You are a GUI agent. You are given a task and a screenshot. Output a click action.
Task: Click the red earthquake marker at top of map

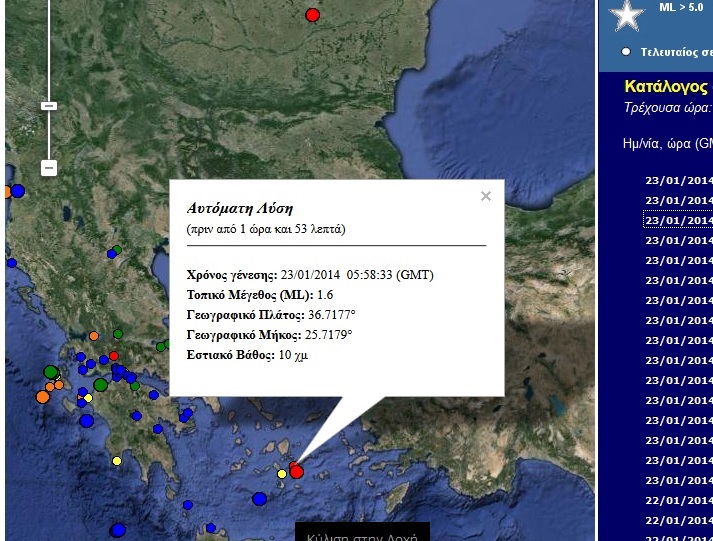click(312, 15)
